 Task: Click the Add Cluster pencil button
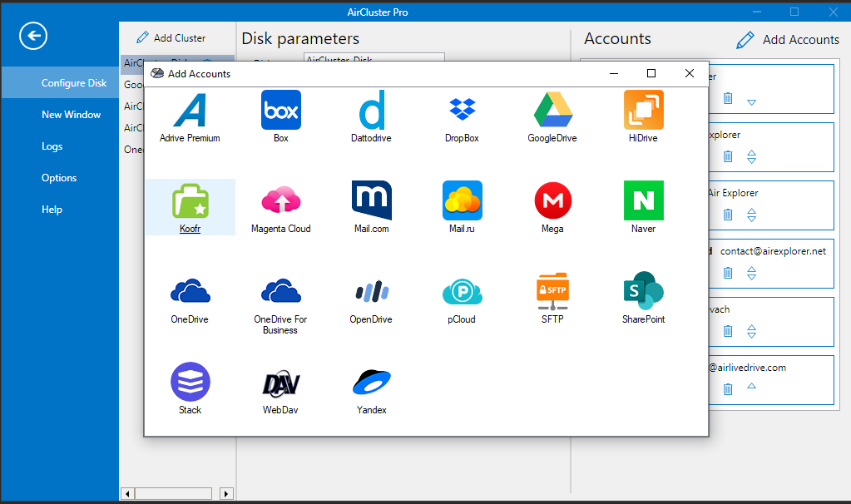171,38
